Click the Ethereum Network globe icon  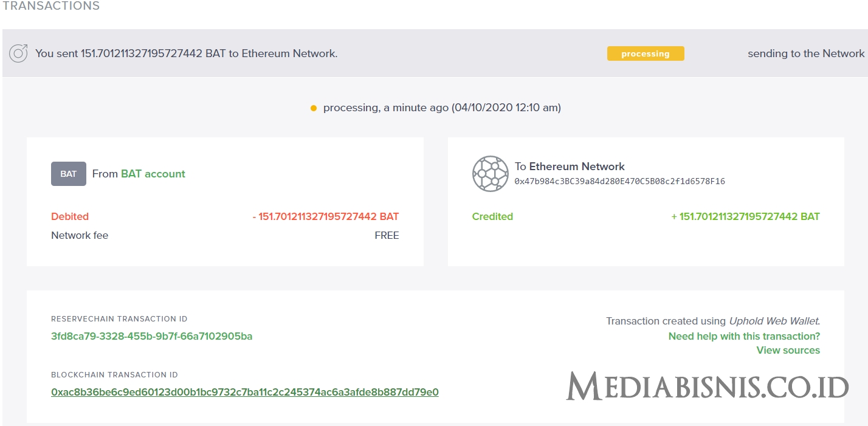[x=490, y=174]
